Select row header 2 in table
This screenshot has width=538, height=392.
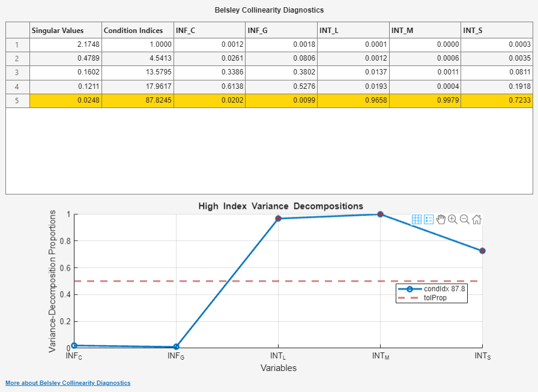pos(17,59)
